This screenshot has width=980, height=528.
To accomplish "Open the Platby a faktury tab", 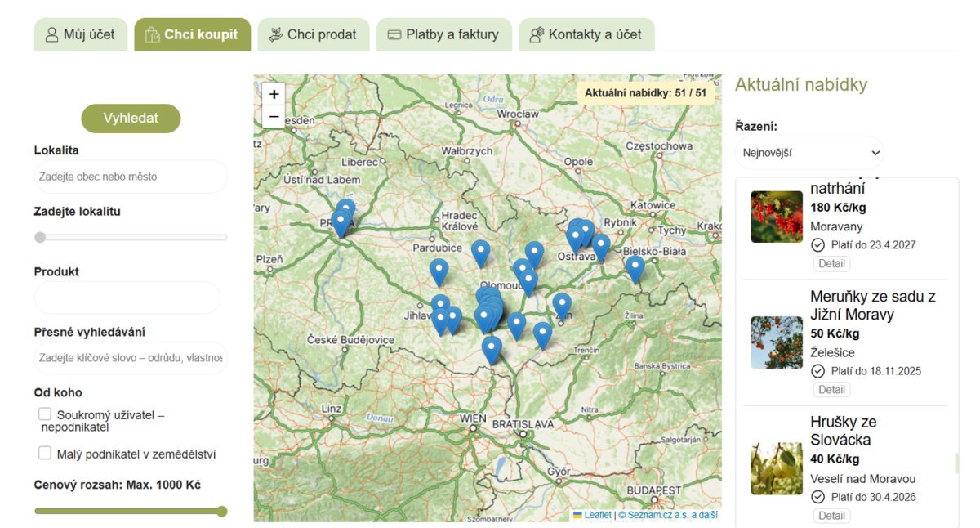I will [x=443, y=34].
